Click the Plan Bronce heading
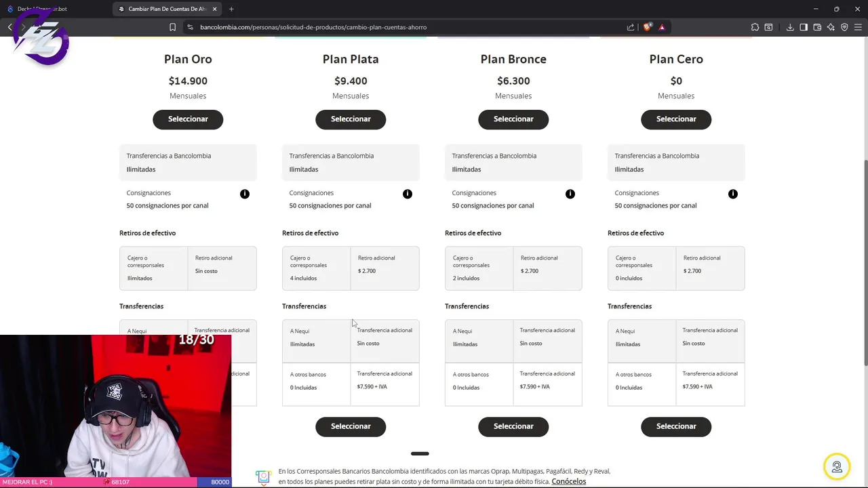The image size is (868, 488). [513, 59]
